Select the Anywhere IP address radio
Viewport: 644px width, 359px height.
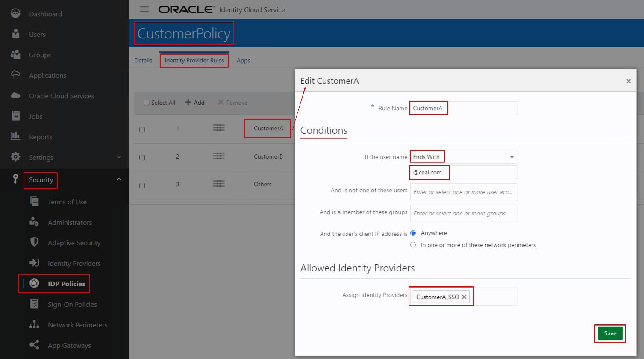413,233
